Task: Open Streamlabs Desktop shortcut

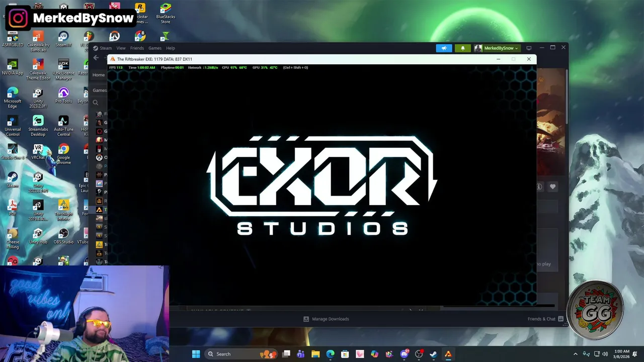Action: pos(38,126)
